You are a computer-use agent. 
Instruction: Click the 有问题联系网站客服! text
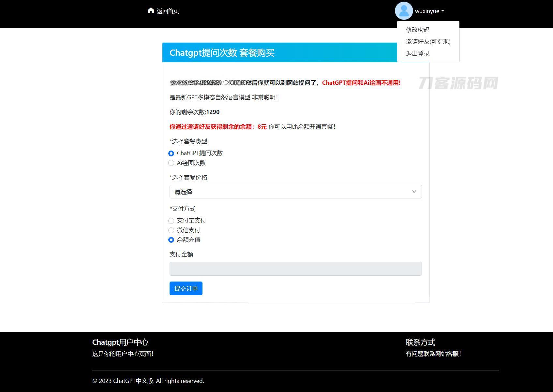(x=433, y=354)
